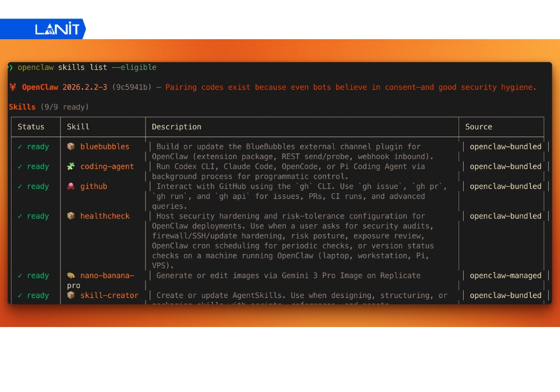The image size is (560, 392).
Task: Click the github octopus icon
Action: (x=71, y=186)
